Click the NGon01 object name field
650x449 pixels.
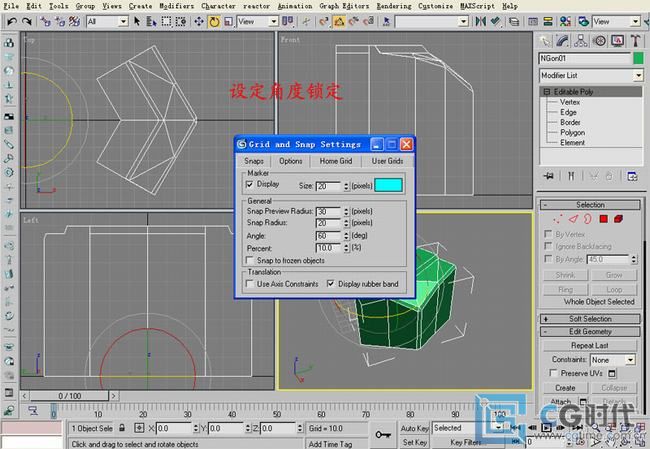pyautogui.click(x=585, y=58)
